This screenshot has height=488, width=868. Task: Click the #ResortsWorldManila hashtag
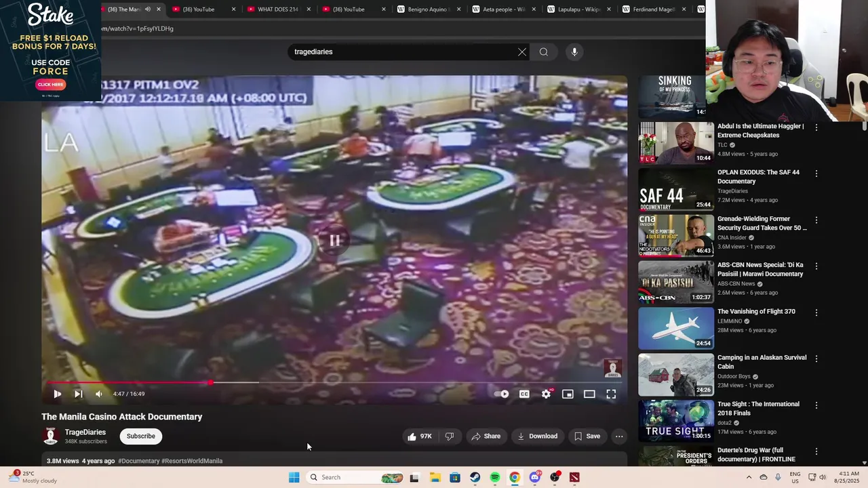click(x=192, y=461)
